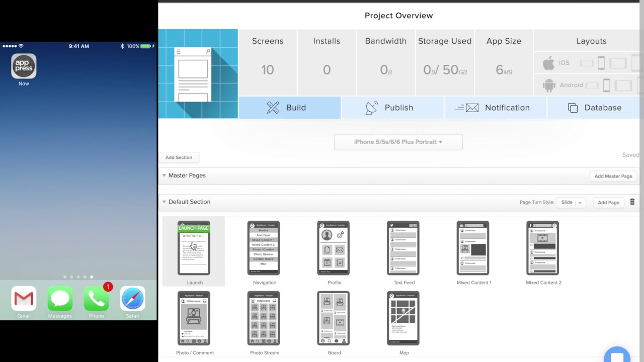644x362 pixels.
Task: Click the Android robot logo in Layouts
Action: (549, 85)
